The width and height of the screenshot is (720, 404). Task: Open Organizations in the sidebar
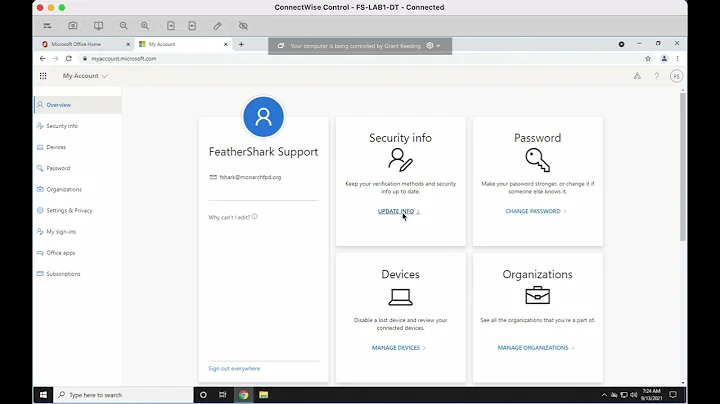[78, 189]
